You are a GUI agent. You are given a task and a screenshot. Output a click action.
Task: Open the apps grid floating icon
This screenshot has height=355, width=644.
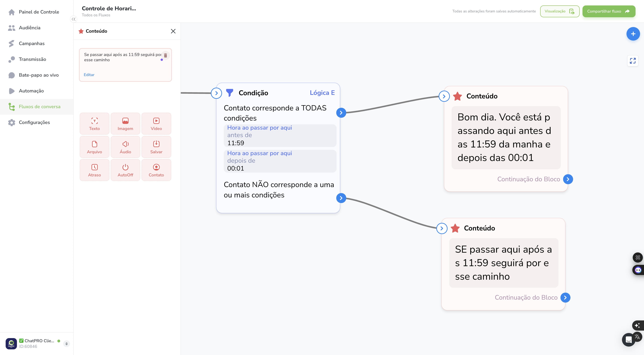click(x=638, y=257)
